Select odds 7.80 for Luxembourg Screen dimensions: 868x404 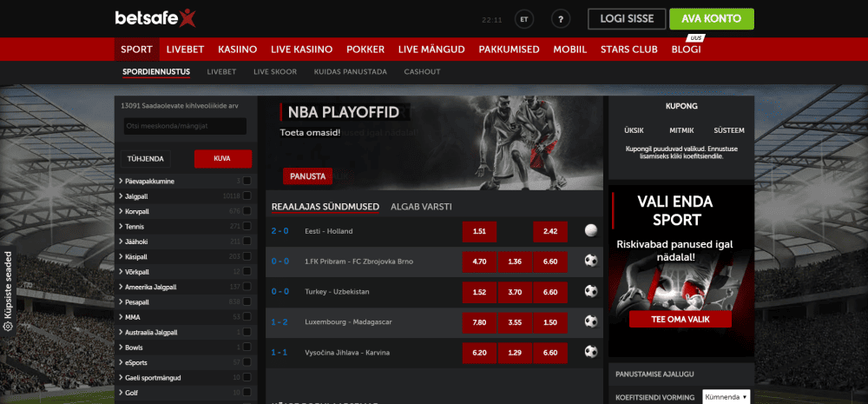click(x=479, y=322)
